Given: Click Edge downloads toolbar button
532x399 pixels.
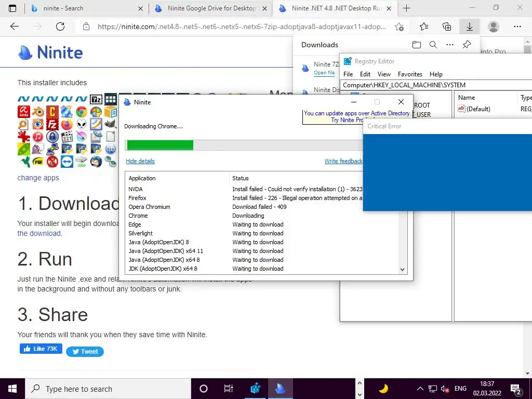Looking at the screenshot, I should (x=470, y=26).
